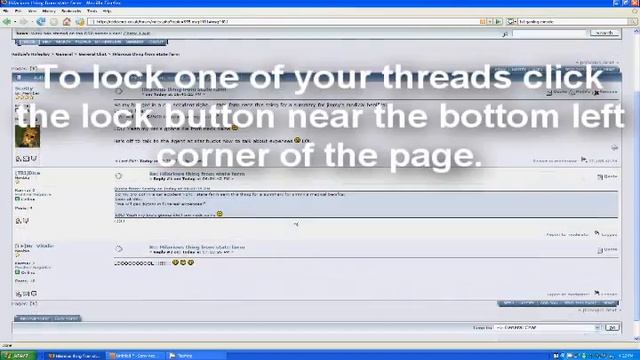Open the Tools menu

pos(92,11)
